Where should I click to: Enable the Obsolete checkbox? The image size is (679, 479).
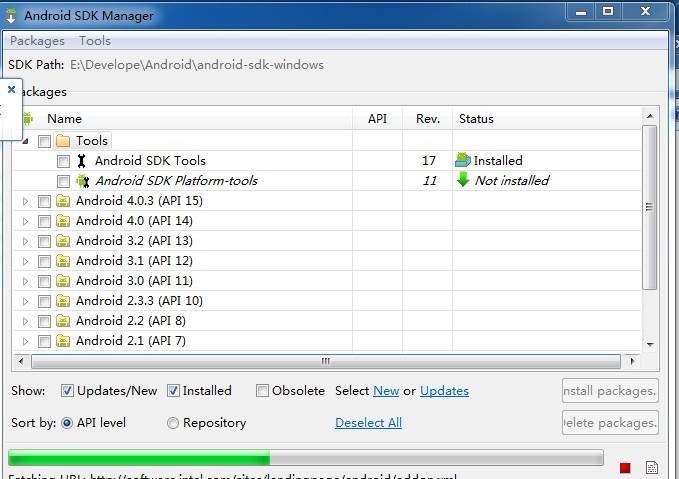pos(262,391)
